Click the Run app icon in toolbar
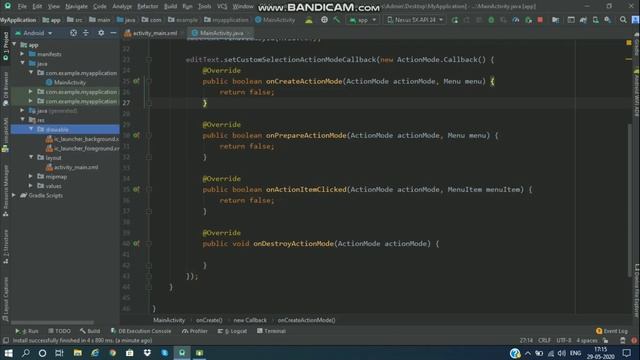640x360 pixels. tap(455, 20)
